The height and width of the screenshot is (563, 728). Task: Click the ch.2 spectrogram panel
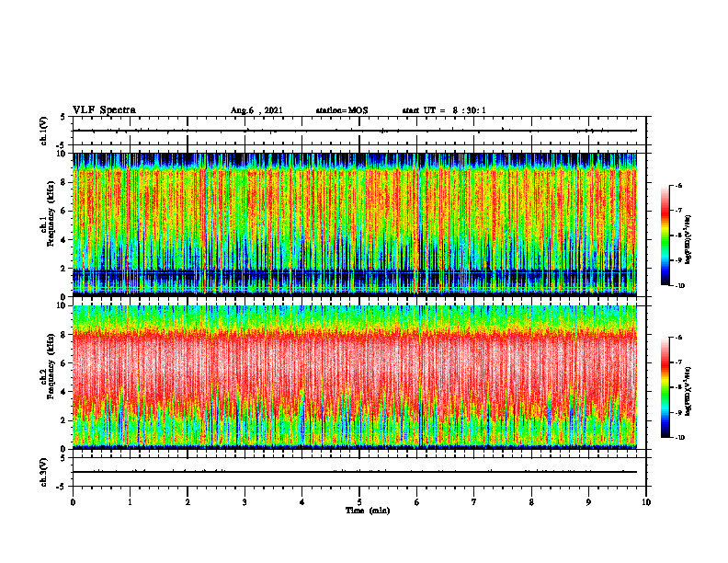click(x=355, y=377)
